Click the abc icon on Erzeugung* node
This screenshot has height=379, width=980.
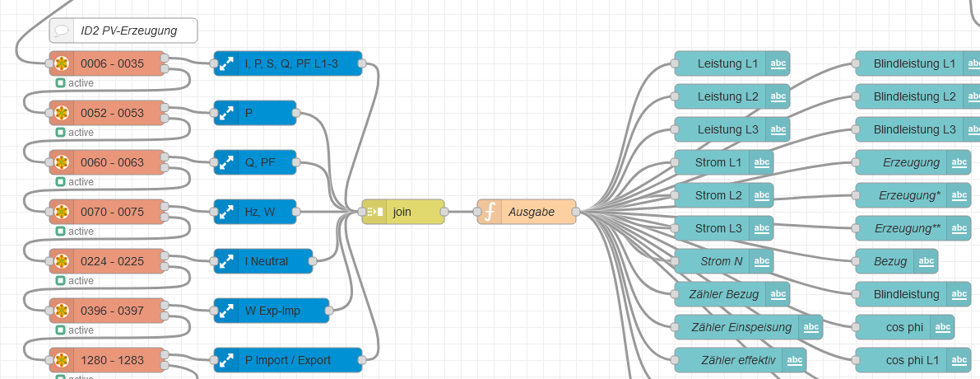coord(959,195)
